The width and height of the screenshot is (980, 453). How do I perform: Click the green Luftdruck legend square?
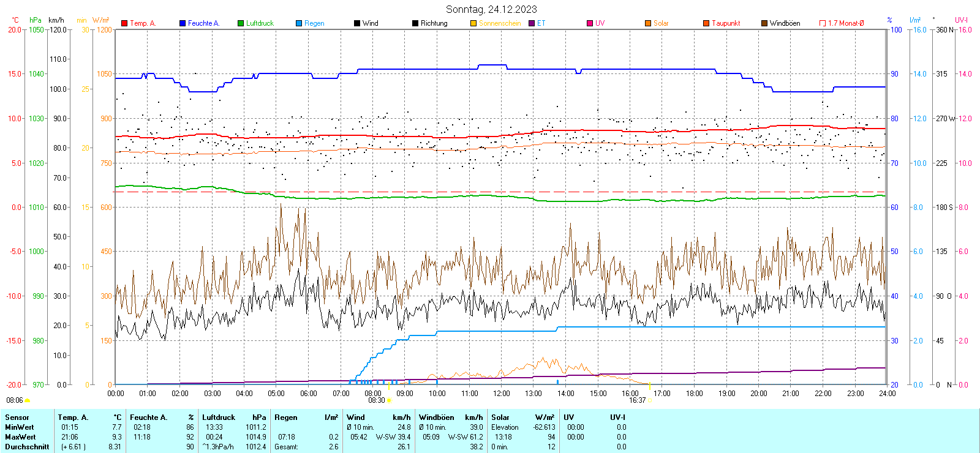[241, 23]
